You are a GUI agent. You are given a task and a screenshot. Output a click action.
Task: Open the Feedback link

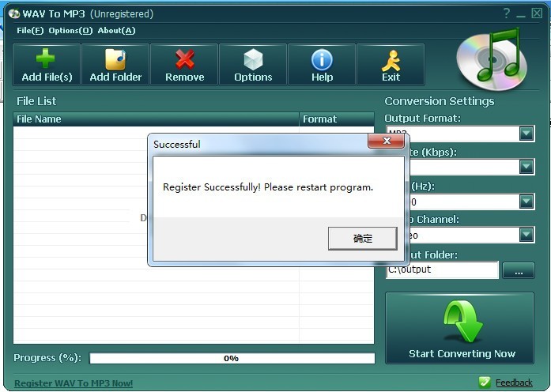click(514, 383)
